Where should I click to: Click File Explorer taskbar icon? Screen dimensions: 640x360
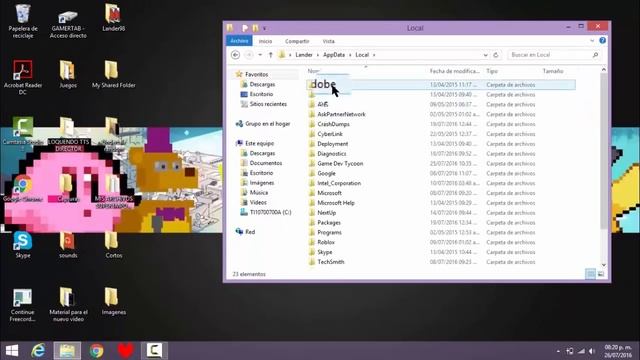click(x=67, y=351)
